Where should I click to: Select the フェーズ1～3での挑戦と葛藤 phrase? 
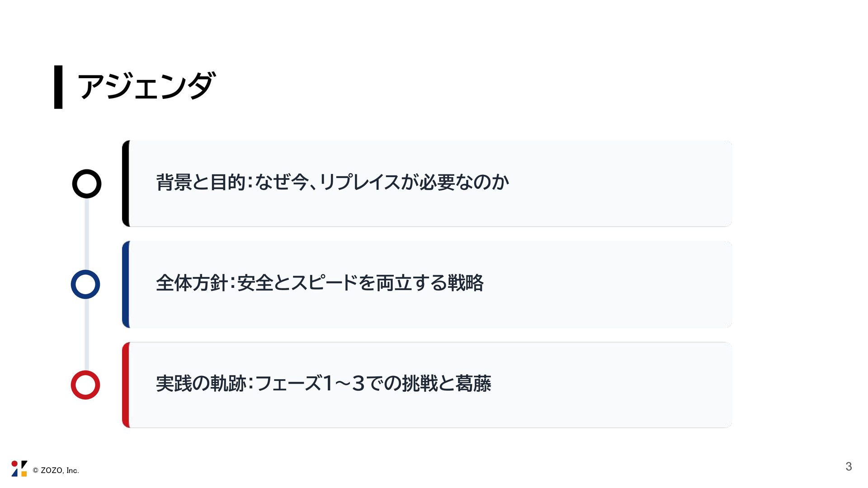[373, 384]
